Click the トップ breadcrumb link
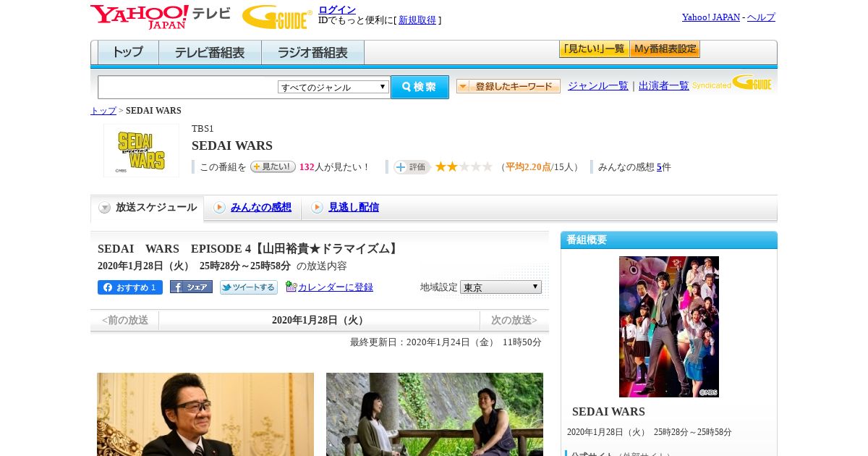Viewport: 868px width, 456px height. (103, 111)
